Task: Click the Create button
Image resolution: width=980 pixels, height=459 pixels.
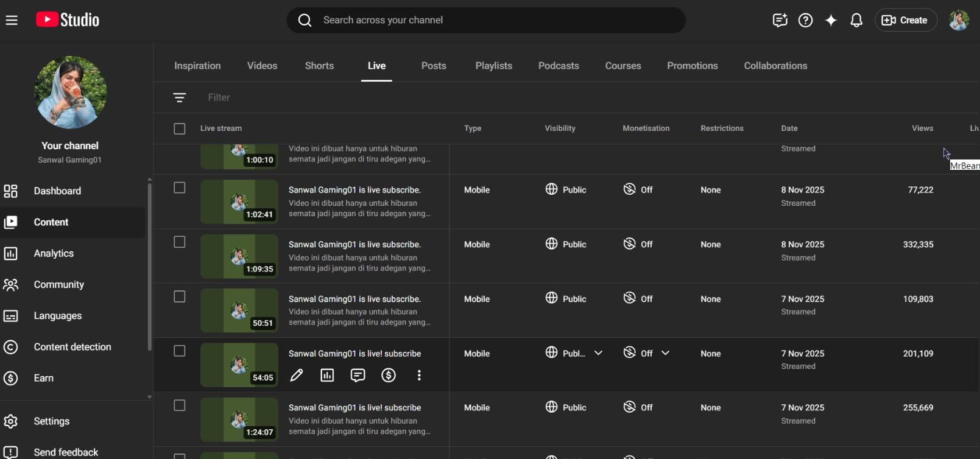Action: pyautogui.click(x=906, y=20)
